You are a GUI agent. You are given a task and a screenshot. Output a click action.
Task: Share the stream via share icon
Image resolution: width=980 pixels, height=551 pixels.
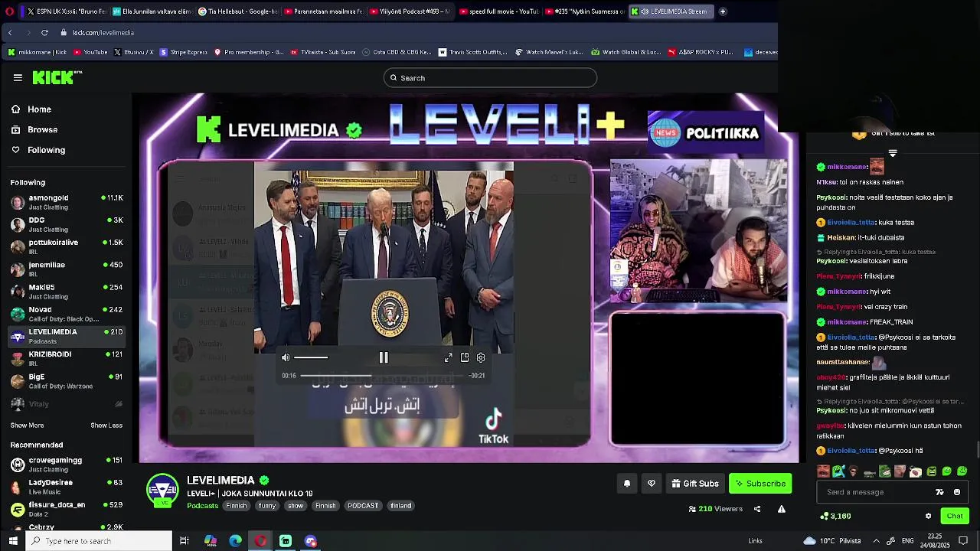757,509
